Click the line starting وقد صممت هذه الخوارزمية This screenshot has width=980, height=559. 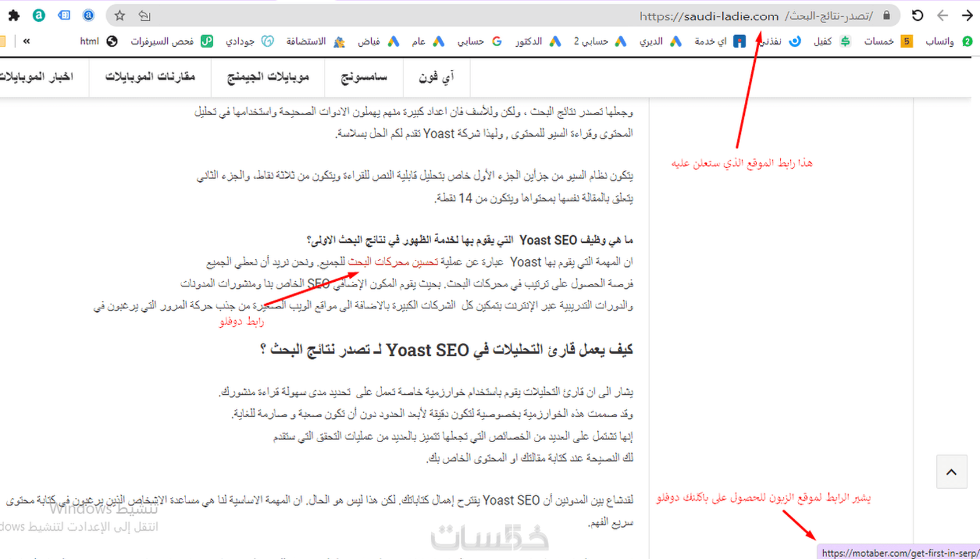point(432,414)
